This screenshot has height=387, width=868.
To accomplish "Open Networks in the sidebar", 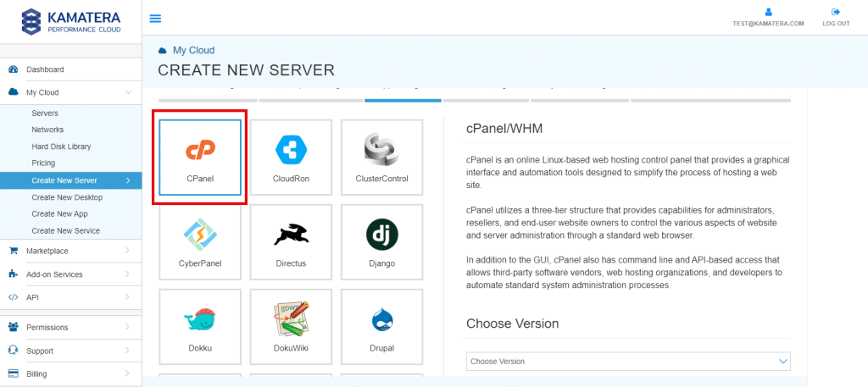I will click(47, 130).
